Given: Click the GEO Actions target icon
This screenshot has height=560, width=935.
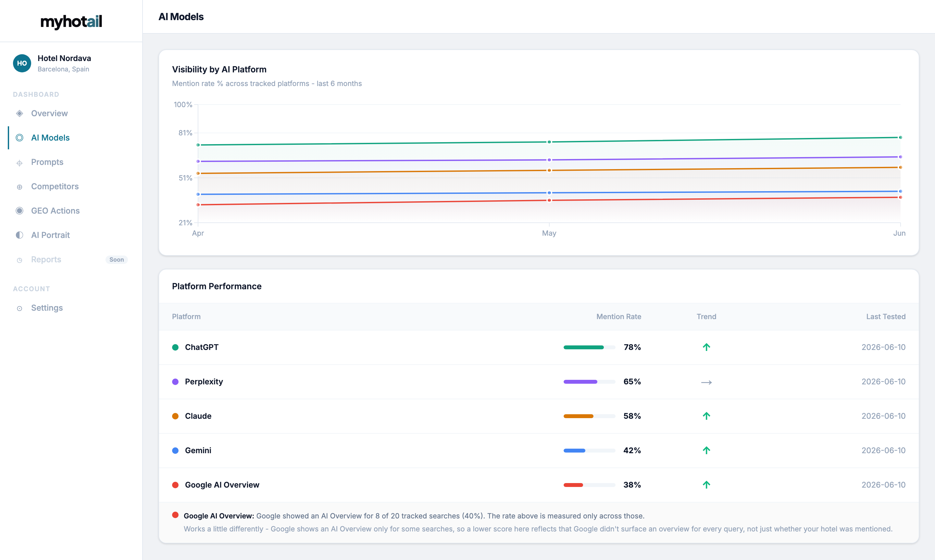Looking at the screenshot, I should tap(19, 211).
